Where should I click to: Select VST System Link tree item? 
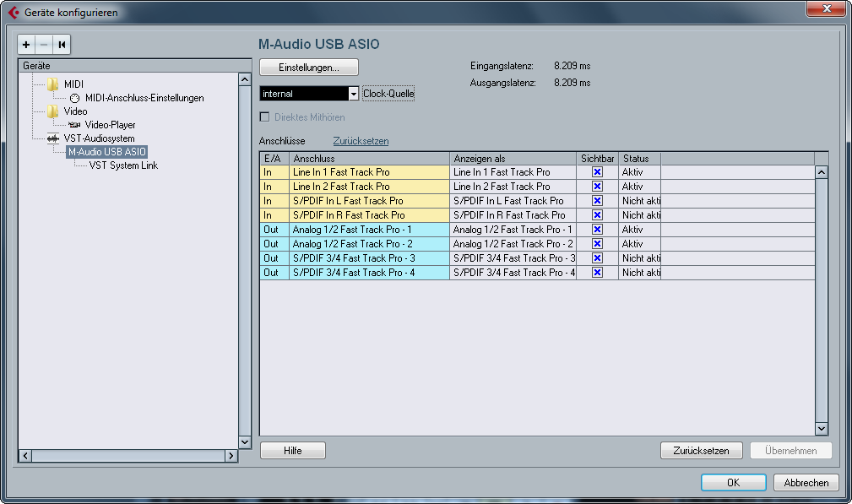[123, 165]
